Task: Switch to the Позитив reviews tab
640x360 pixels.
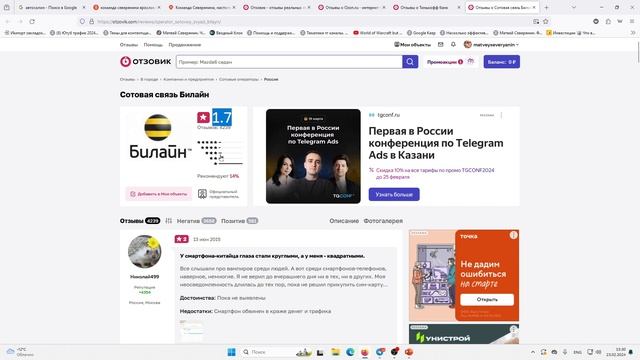Action: click(240, 221)
